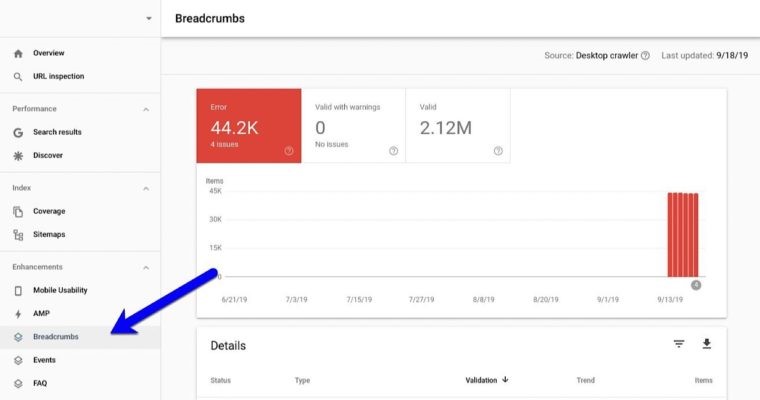Viewport: 760px width, 400px height.
Task: Collapse the Performance section
Action: pyautogui.click(x=146, y=109)
